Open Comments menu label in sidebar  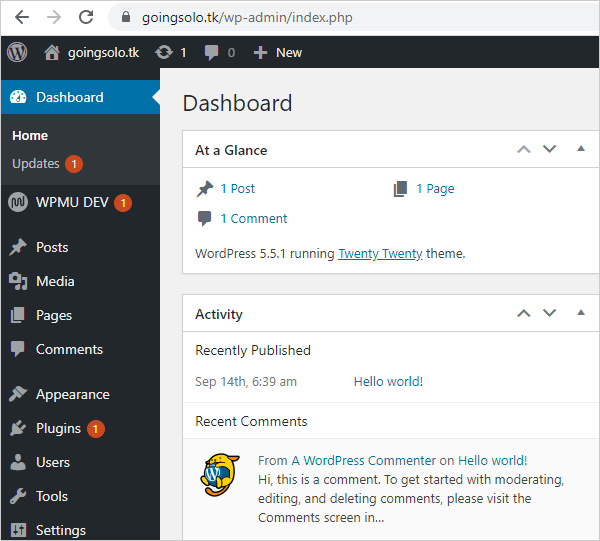(x=69, y=349)
